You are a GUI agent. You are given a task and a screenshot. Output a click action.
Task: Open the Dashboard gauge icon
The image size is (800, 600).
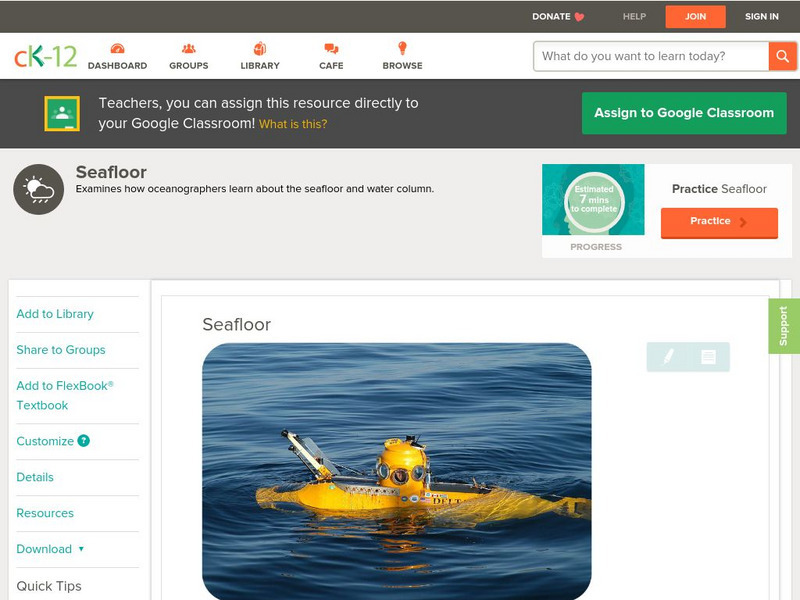117,48
